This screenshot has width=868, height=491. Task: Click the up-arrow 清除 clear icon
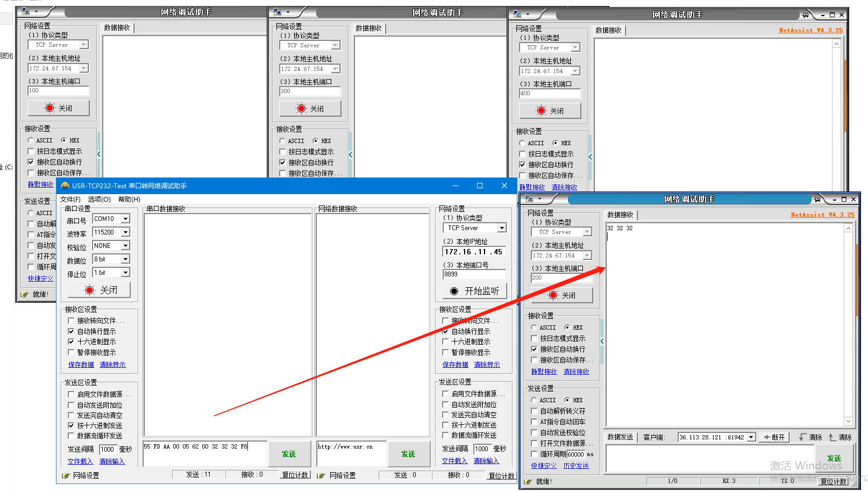tap(832, 437)
